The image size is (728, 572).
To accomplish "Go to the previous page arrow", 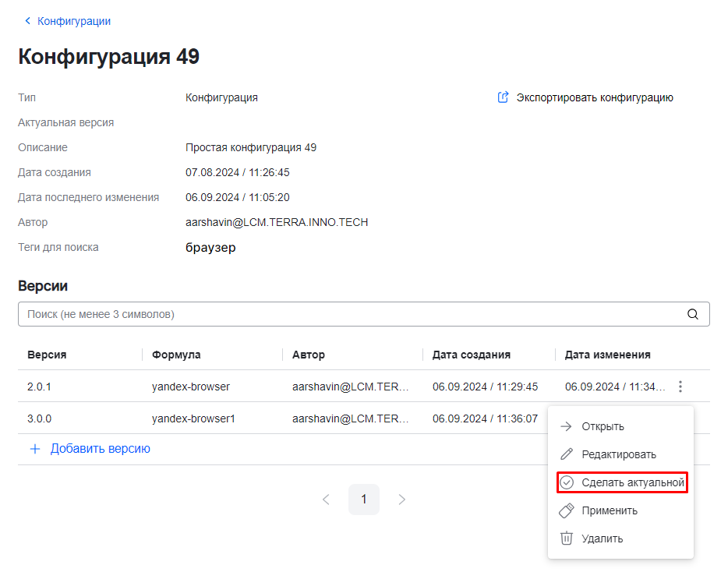I will click(326, 500).
